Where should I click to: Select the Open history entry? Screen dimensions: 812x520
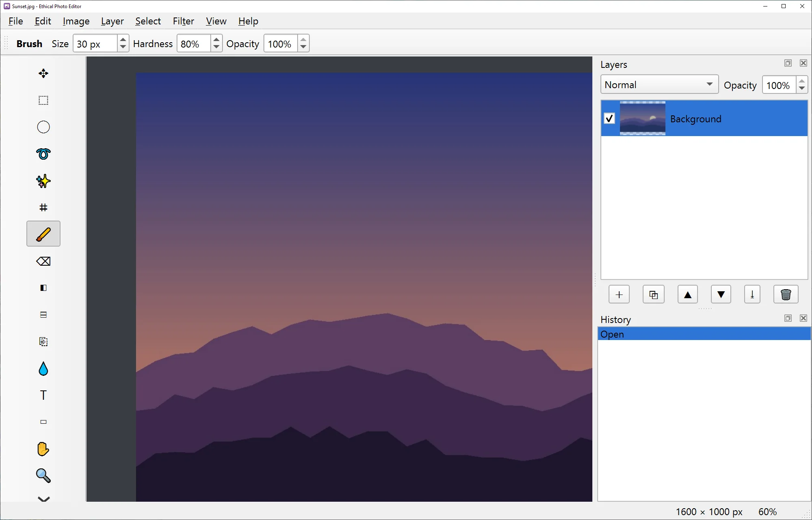click(704, 334)
